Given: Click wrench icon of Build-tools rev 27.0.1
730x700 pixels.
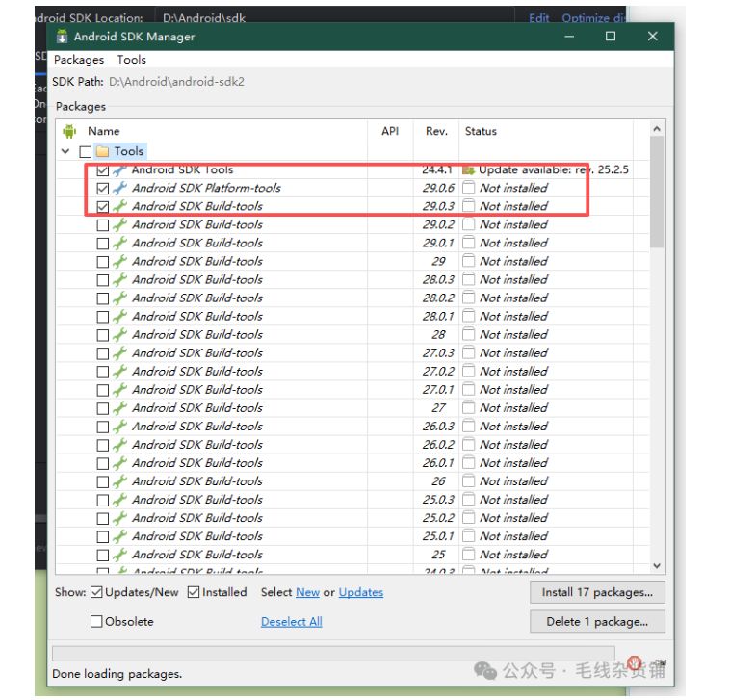Looking at the screenshot, I should [119, 390].
